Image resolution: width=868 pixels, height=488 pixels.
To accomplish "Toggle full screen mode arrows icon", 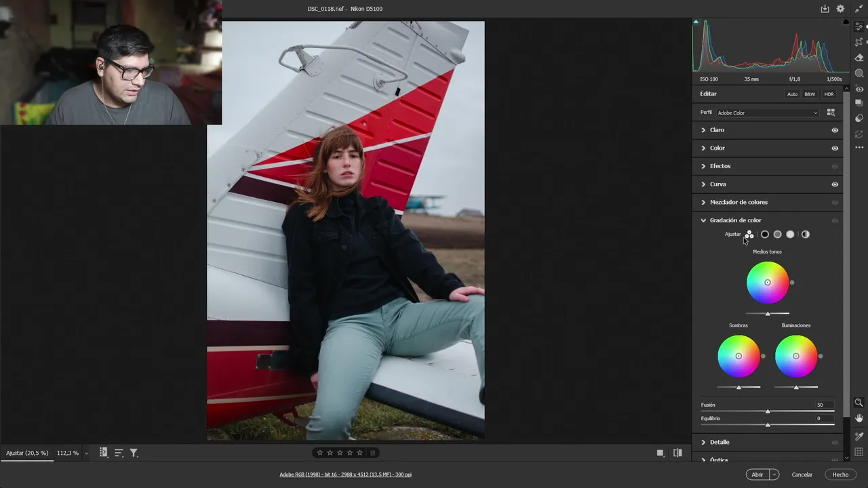I will (859, 9).
